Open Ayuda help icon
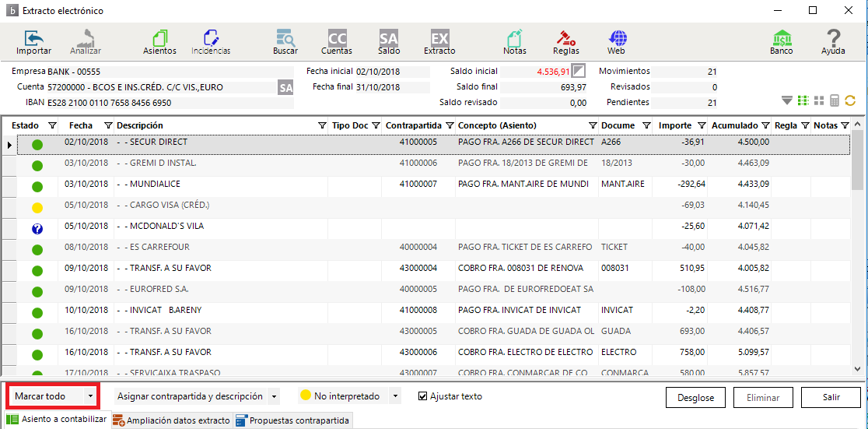Screen dimensions: 868x429 pyautogui.click(x=833, y=43)
